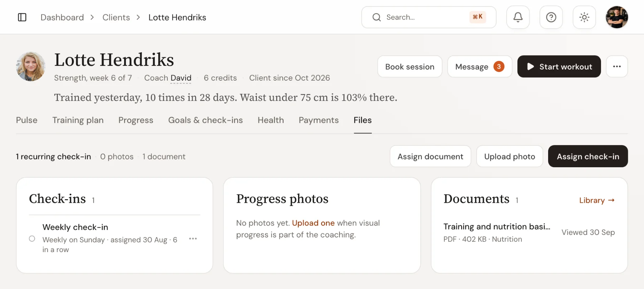The height and width of the screenshot is (289, 644).
Task: Open Message with 3 unread
Action: tap(479, 67)
